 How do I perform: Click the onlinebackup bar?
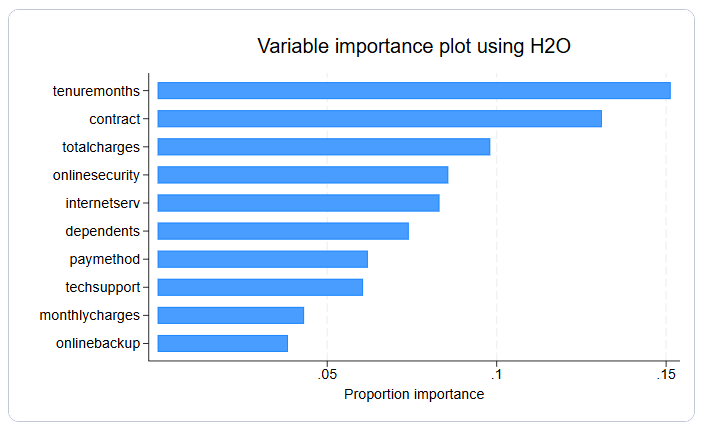click(223, 343)
